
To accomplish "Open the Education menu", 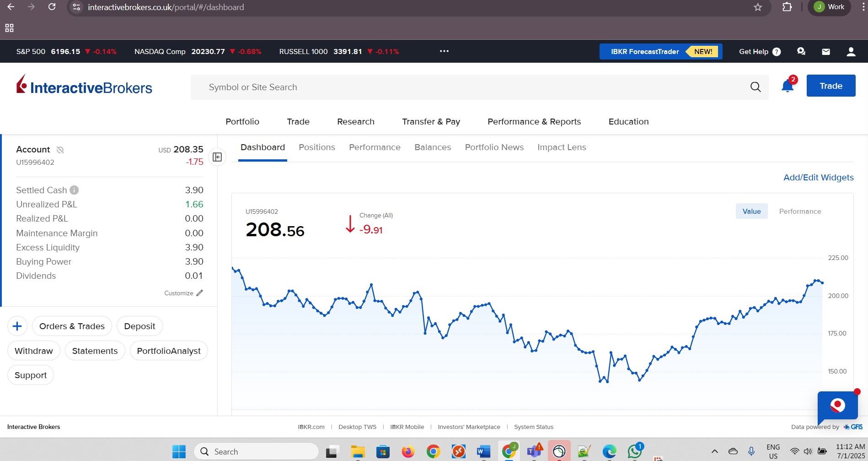I will click(x=628, y=122).
